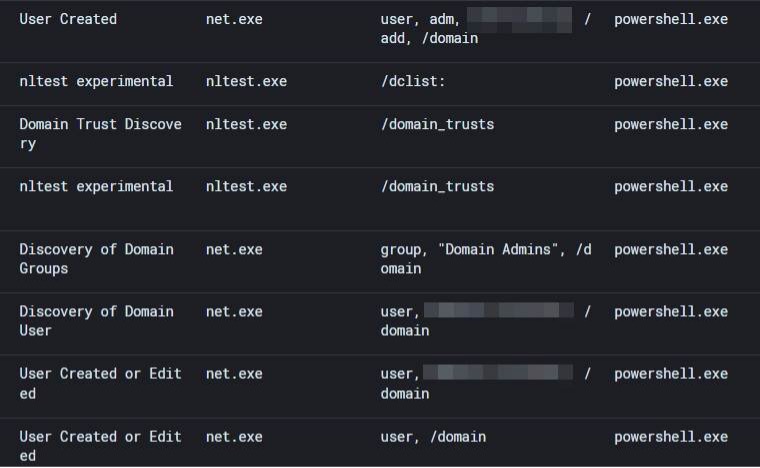
Task: Select nltest.exe beside "Domain Trust Discovery"
Action: tap(246, 124)
